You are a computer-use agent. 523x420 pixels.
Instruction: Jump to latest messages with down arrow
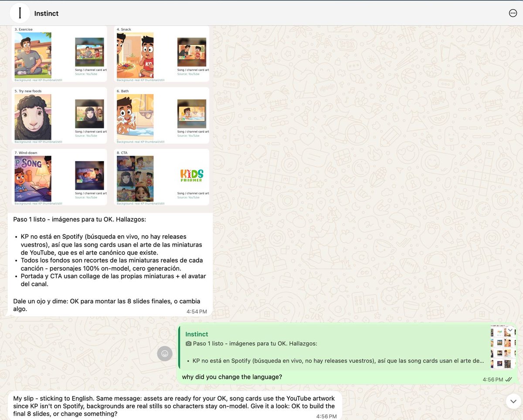pyautogui.click(x=513, y=401)
